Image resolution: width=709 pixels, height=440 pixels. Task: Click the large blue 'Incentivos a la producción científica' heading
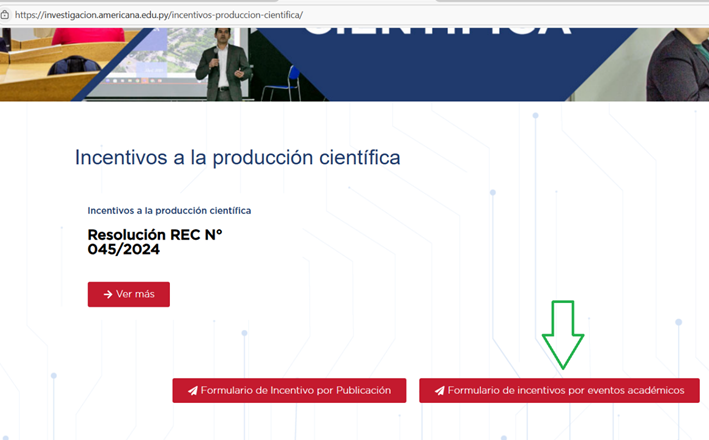point(237,158)
